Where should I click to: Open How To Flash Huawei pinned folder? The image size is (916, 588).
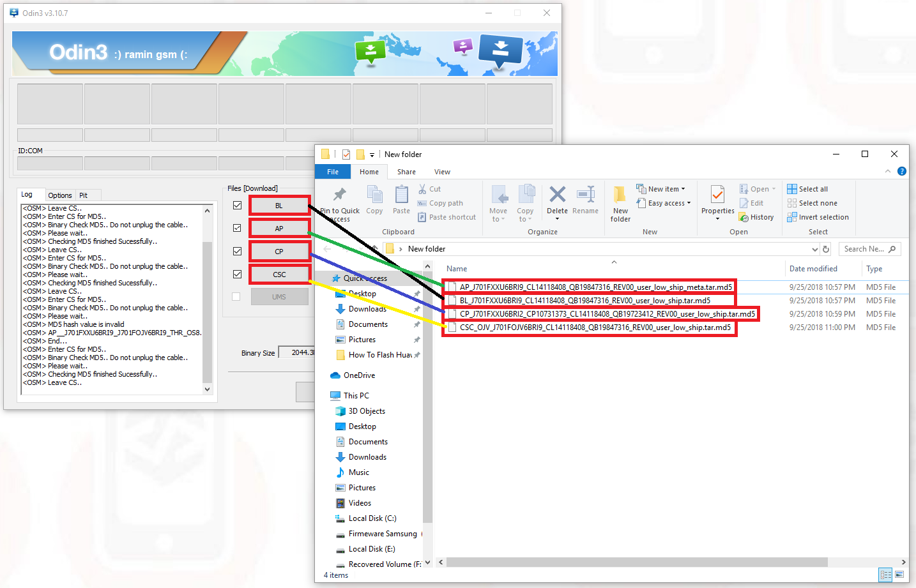tap(373, 355)
